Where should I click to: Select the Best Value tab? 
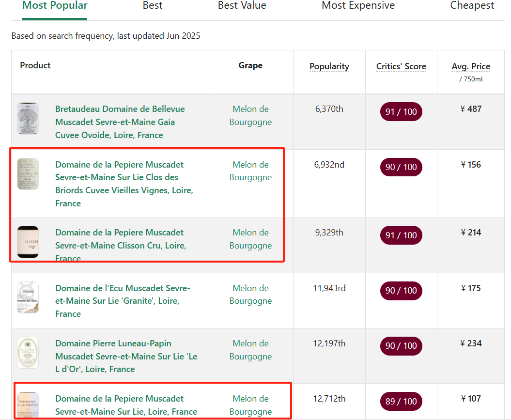(x=242, y=6)
